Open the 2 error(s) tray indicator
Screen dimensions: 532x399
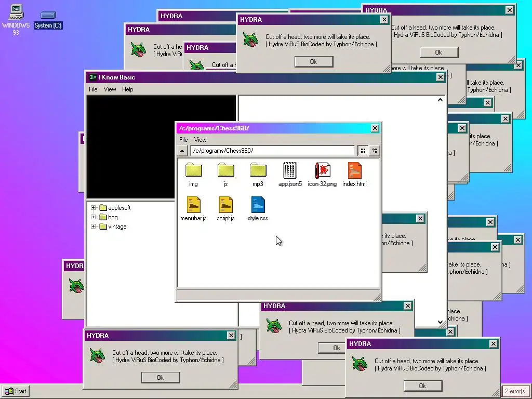(516, 391)
